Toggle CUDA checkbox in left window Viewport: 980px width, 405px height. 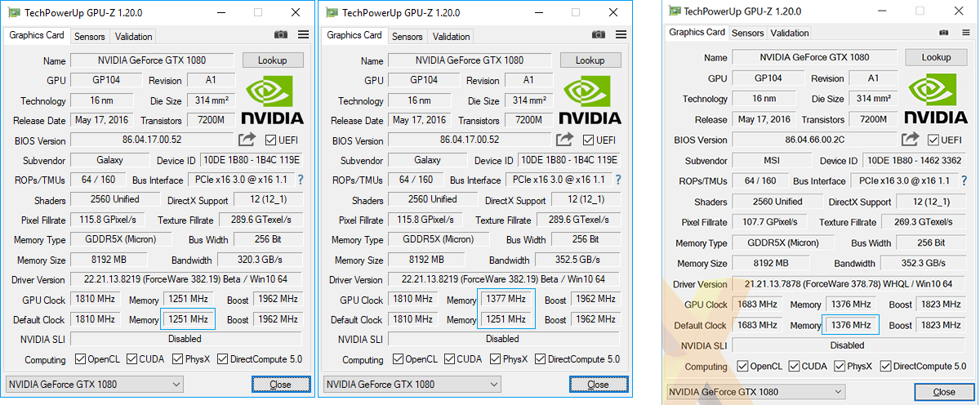(133, 358)
